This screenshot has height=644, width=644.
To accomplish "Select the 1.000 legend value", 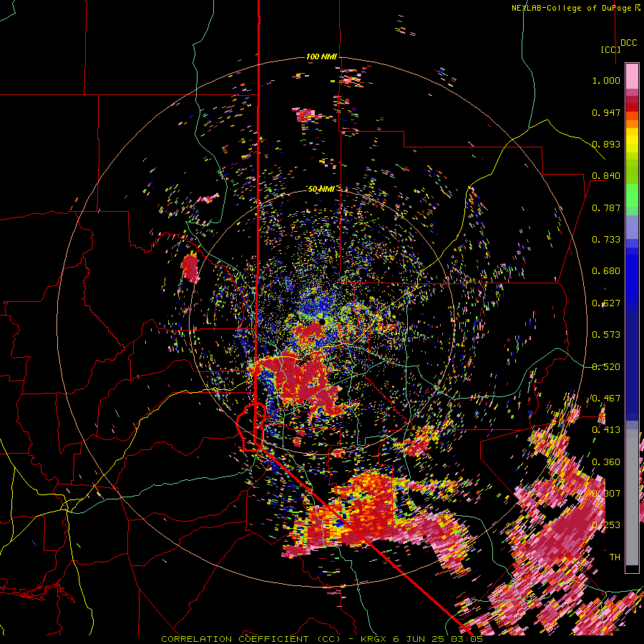I will [x=606, y=80].
